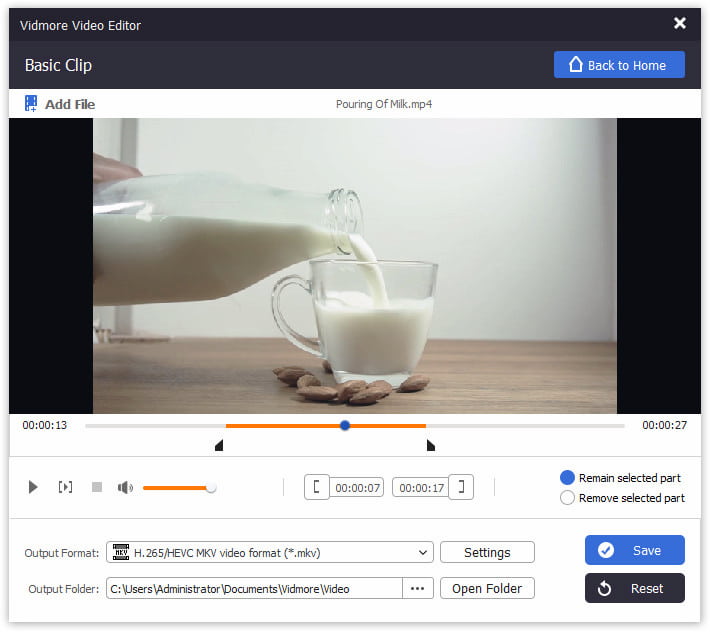
Task: Save the clipped video
Action: pos(634,550)
